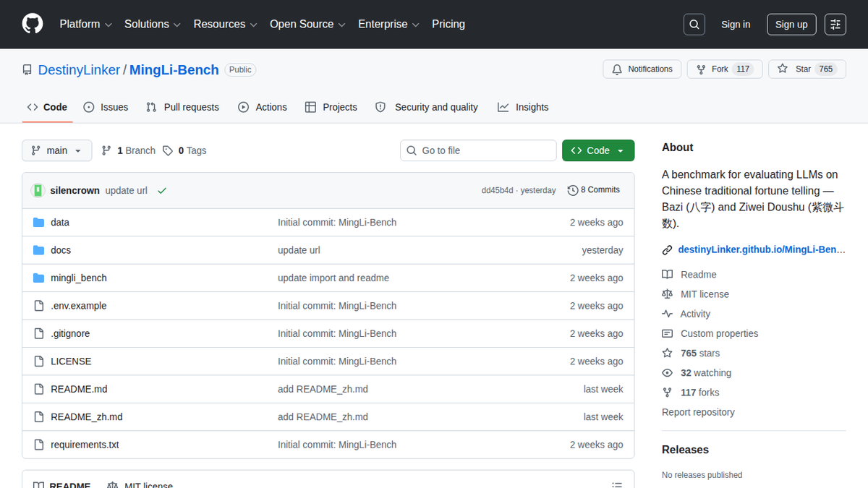Open the README_zh.md file
The image size is (868, 488).
point(87,417)
